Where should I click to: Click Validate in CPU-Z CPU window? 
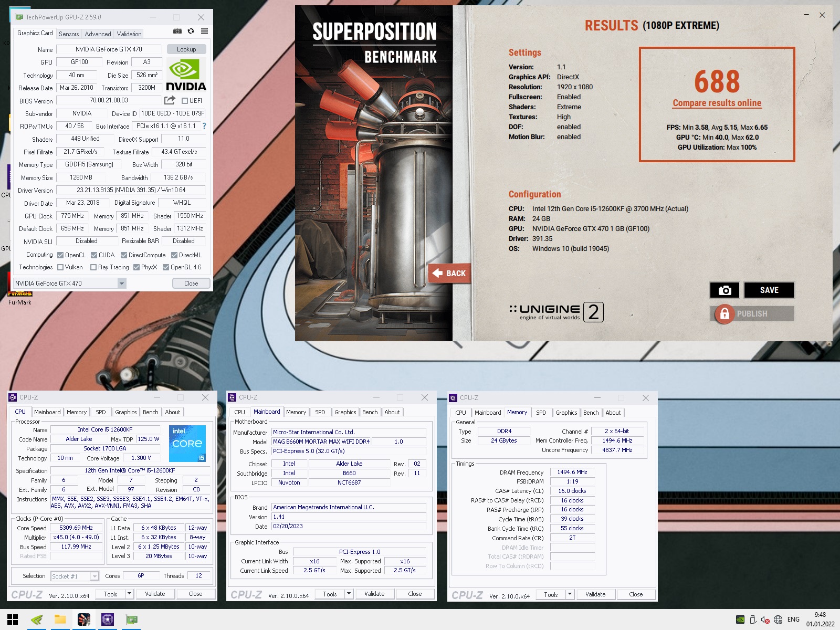point(155,594)
